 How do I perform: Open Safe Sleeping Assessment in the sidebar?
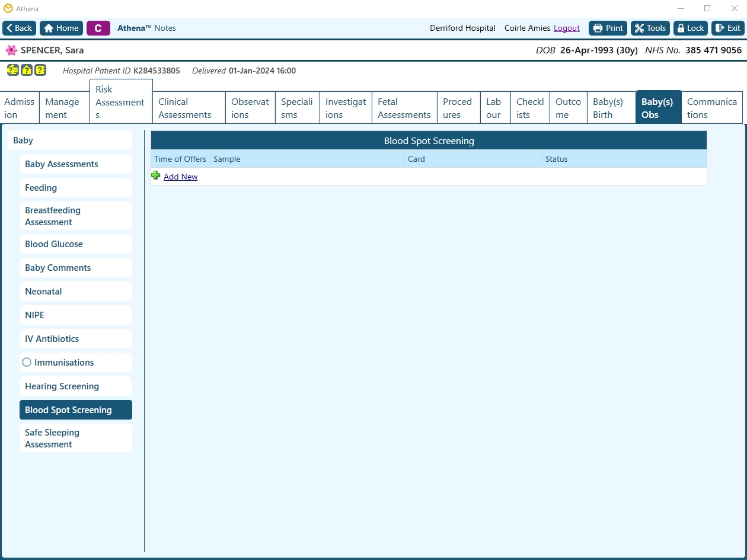pyautogui.click(x=76, y=438)
